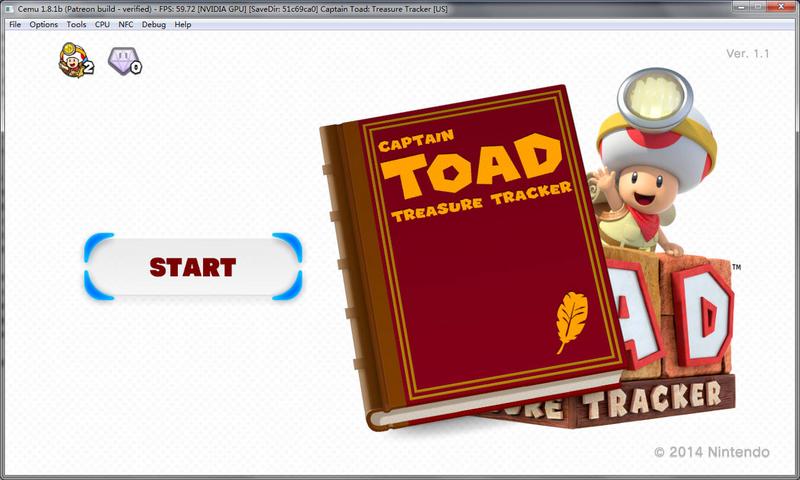This screenshot has width=800, height=480.
Task: Open the Options menu
Action: (x=44, y=24)
